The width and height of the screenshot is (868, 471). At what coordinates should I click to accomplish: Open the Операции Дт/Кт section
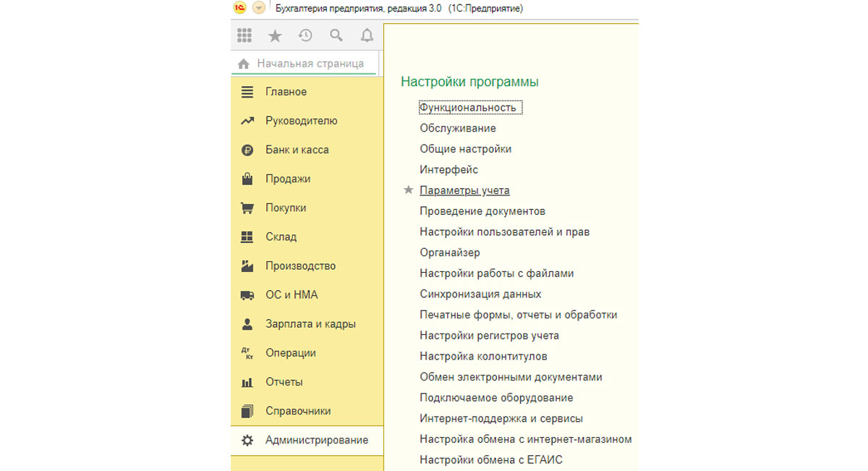coord(307,353)
